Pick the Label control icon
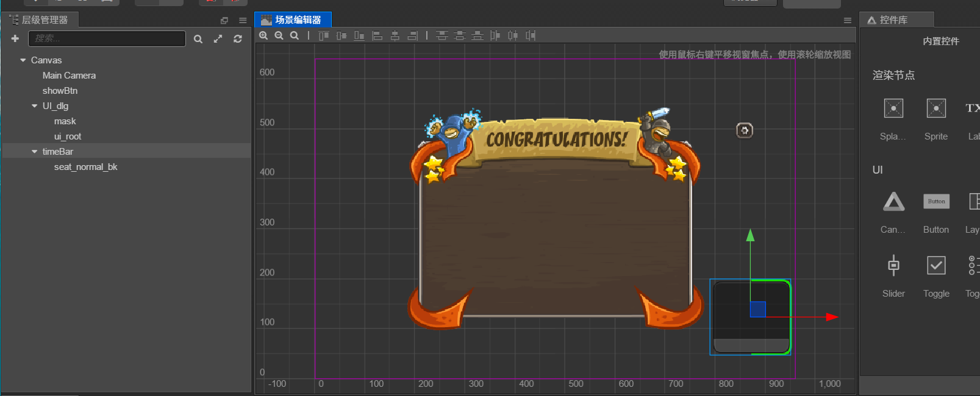The image size is (980, 396). [x=973, y=108]
